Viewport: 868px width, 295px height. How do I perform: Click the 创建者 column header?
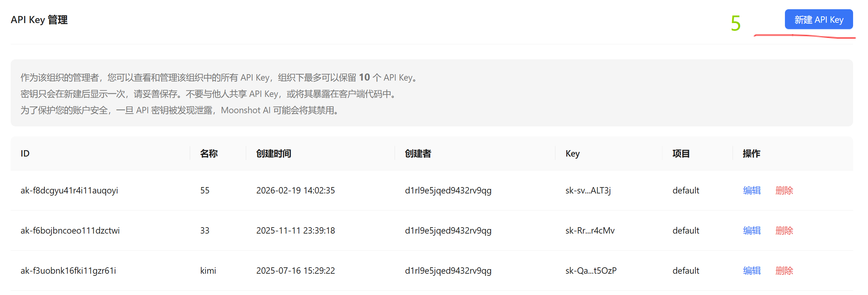[x=418, y=154]
